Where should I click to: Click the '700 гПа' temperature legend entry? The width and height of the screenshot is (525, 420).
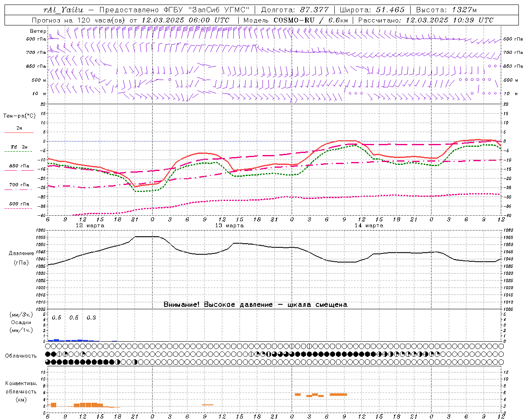tap(19, 185)
